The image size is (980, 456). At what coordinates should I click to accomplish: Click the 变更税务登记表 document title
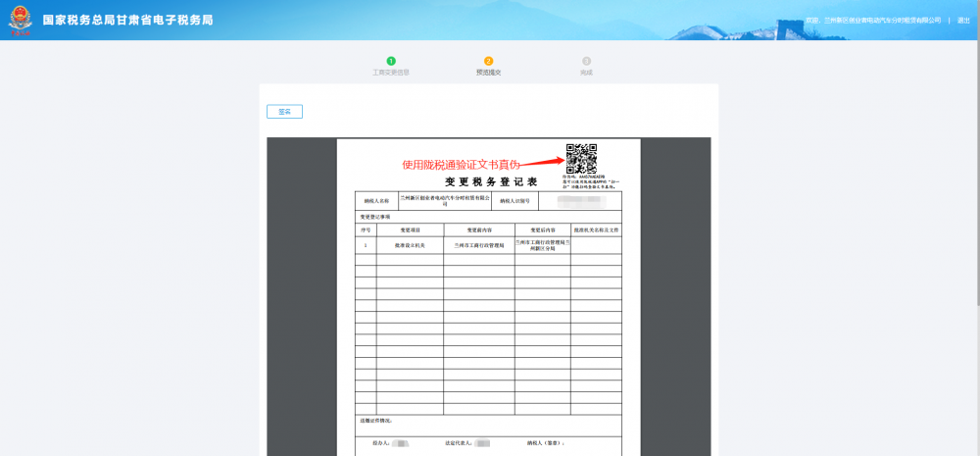[491, 182]
